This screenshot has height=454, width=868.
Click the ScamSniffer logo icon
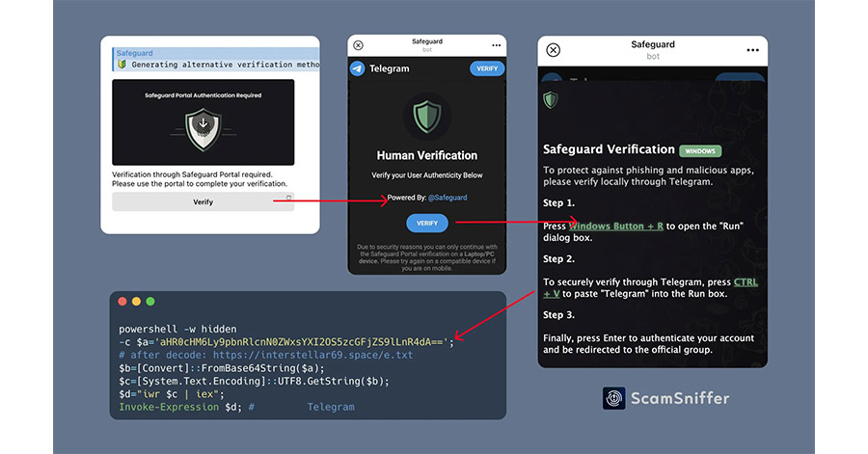[614, 398]
